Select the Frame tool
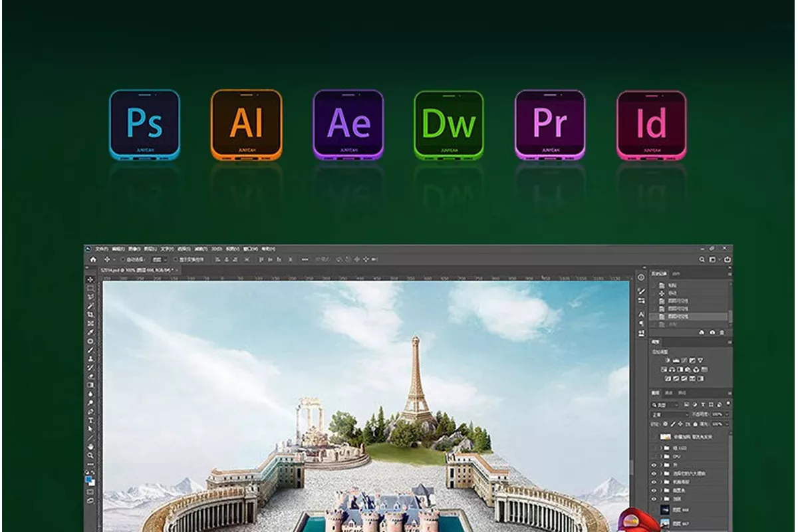 (x=91, y=323)
